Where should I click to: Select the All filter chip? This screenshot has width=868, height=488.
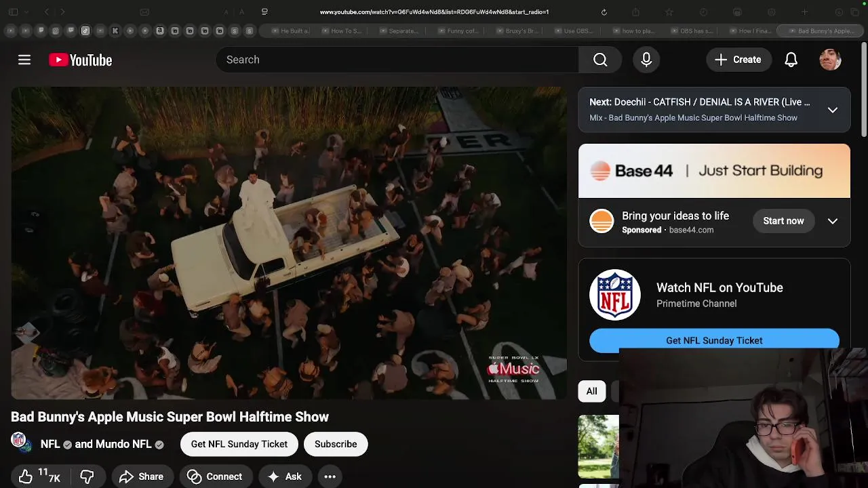click(x=592, y=391)
